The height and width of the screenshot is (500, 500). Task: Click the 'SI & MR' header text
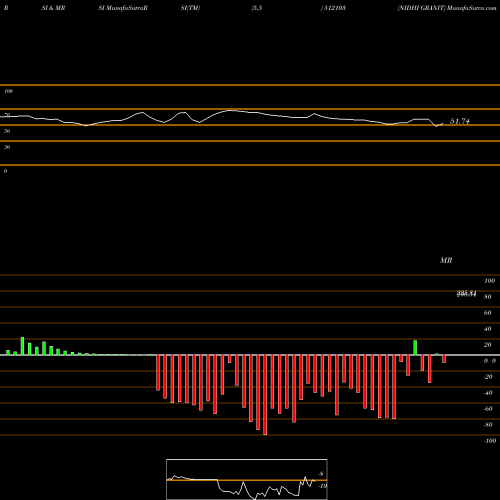[53, 8]
